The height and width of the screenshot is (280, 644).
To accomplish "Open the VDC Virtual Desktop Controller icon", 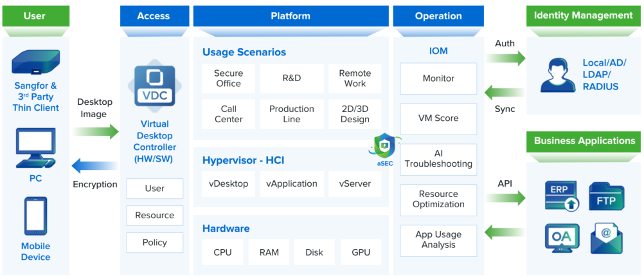I will tap(154, 86).
